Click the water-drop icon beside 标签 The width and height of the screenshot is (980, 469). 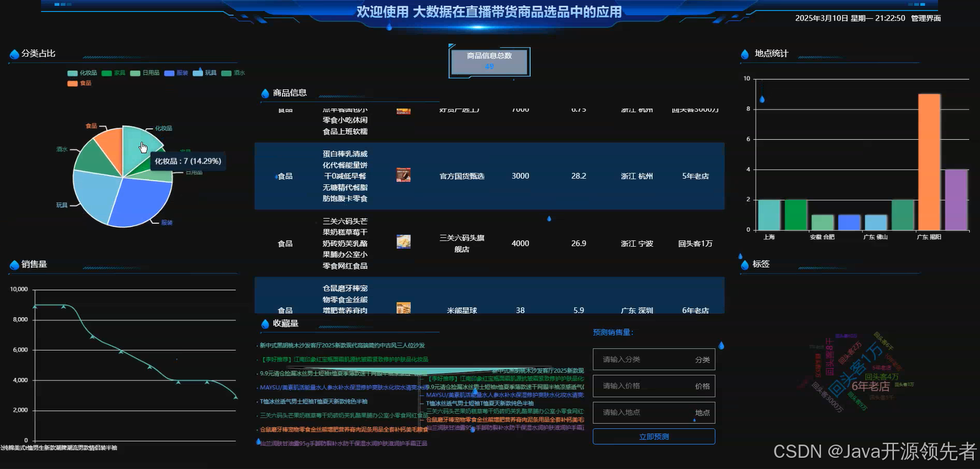745,265
